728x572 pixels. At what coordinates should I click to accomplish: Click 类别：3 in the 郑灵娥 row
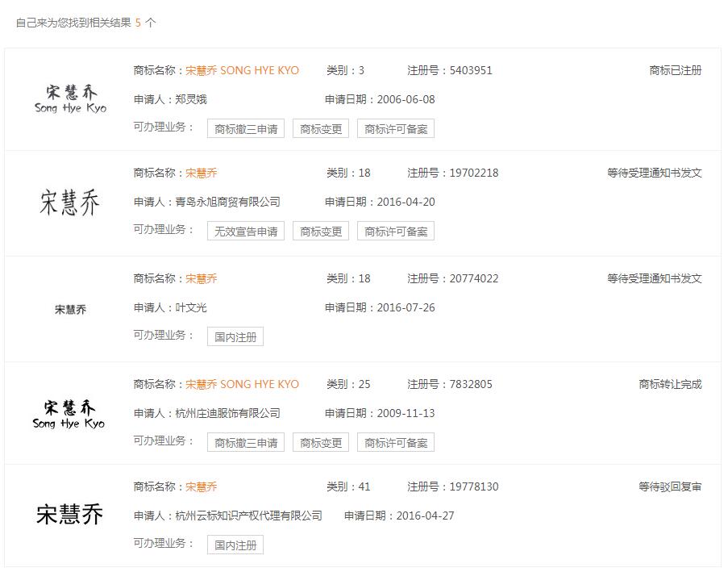click(345, 70)
